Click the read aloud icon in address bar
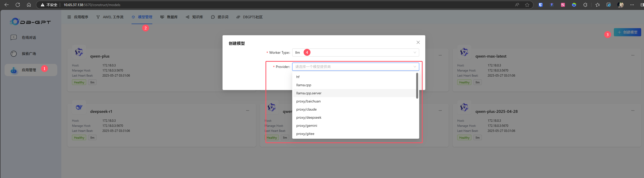 (517, 5)
